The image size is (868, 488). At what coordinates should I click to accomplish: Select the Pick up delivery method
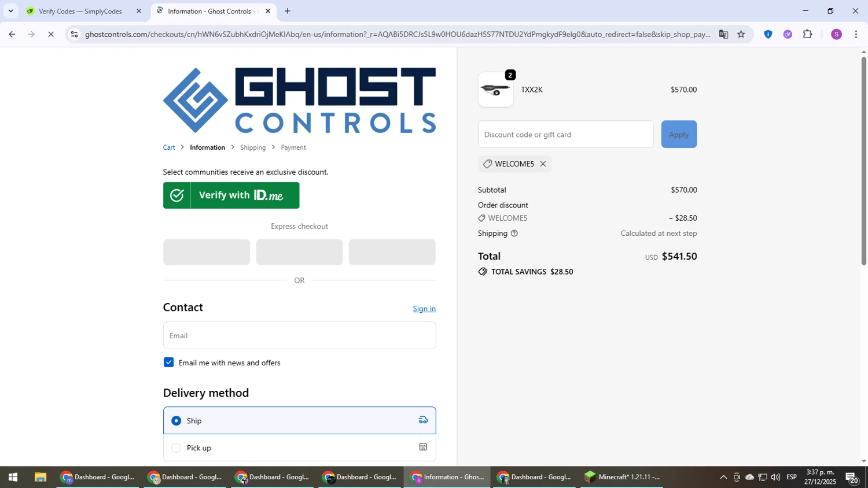299,448
